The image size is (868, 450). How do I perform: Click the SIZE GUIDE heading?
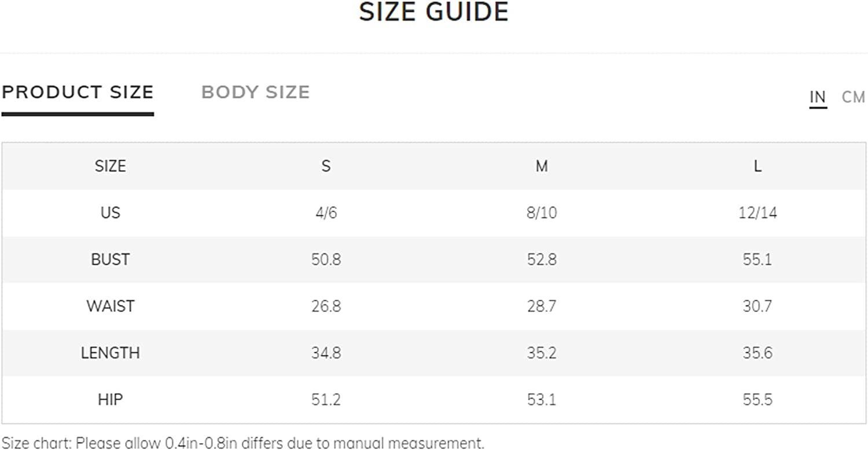click(x=433, y=13)
